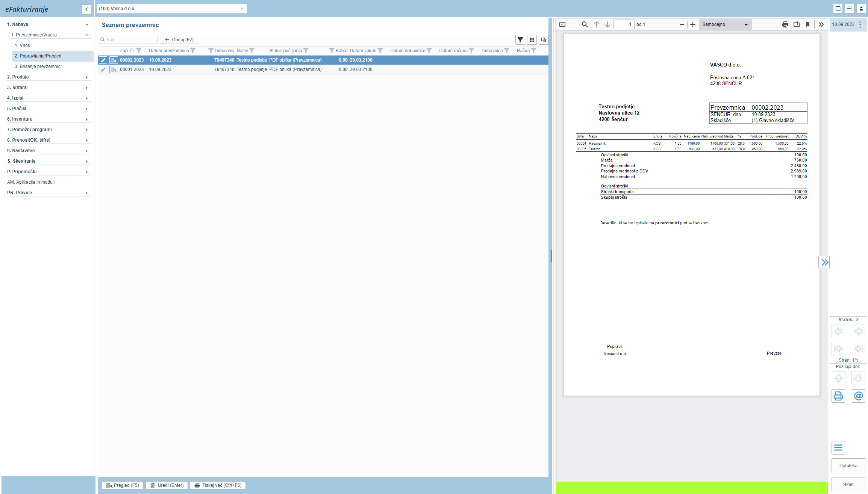Zoom out the PDF with the minus icon
Image resolution: width=868 pixels, height=494 pixels.
(682, 24)
